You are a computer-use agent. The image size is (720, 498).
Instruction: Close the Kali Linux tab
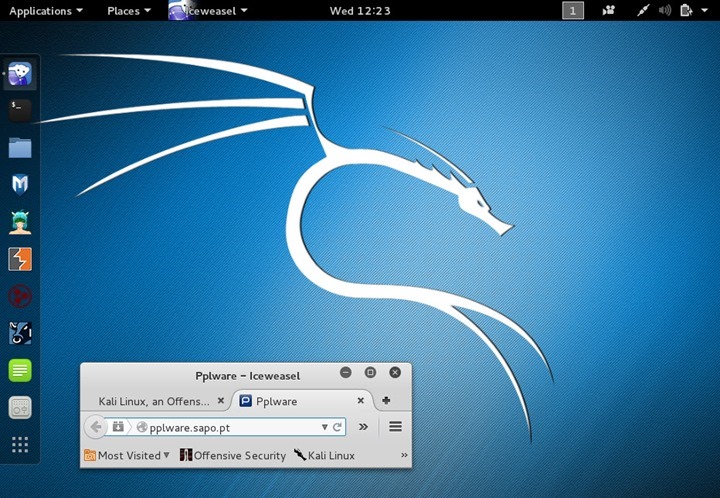[221, 401]
